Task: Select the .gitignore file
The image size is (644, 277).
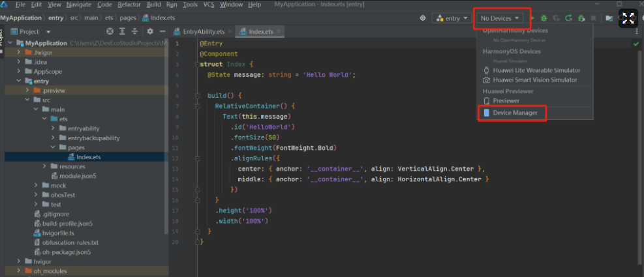Action: 55,214
